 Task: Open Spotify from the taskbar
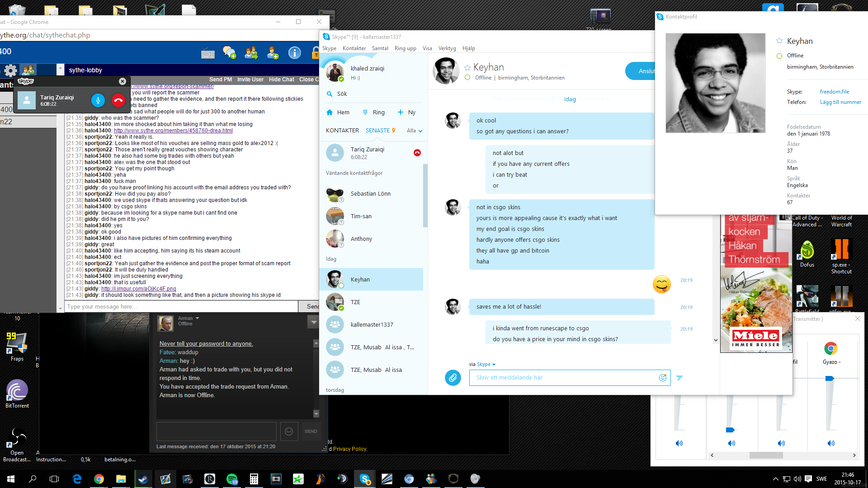click(x=232, y=479)
